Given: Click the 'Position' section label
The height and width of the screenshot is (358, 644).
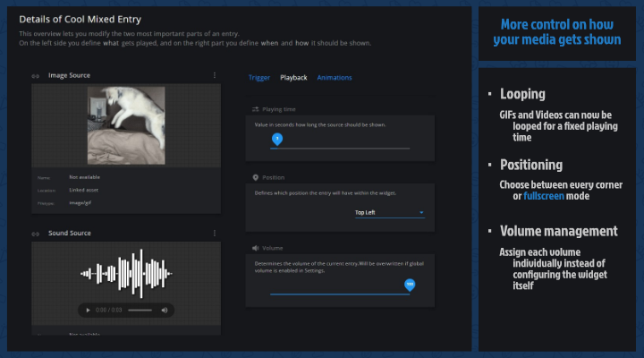Looking at the screenshot, I should click(x=273, y=177).
